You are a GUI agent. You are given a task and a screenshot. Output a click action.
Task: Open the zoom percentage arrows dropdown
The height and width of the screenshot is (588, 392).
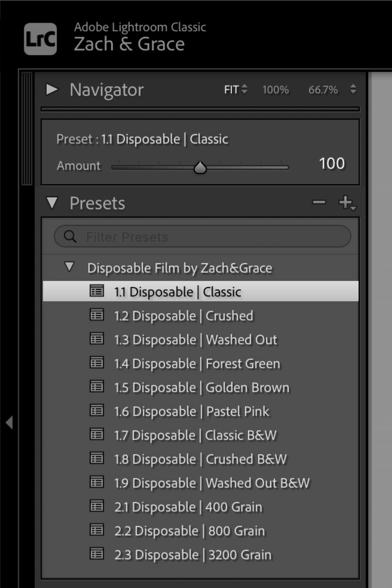click(x=353, y=89)
